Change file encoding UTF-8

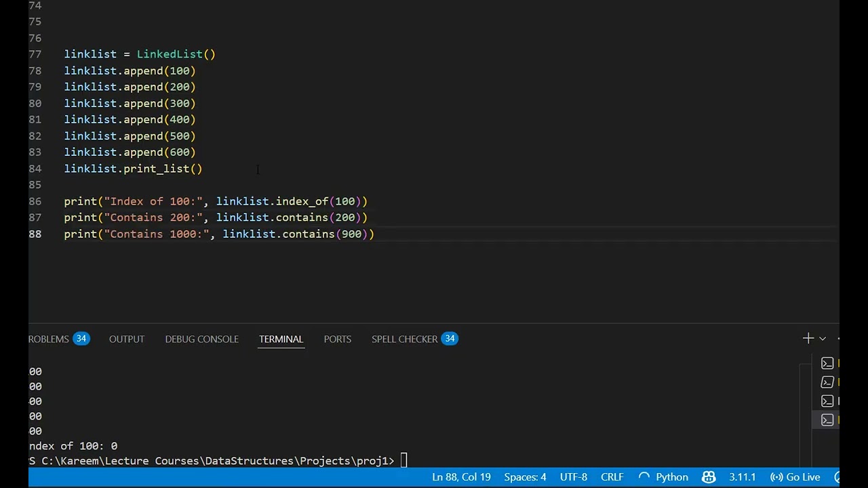click(574, 477)
